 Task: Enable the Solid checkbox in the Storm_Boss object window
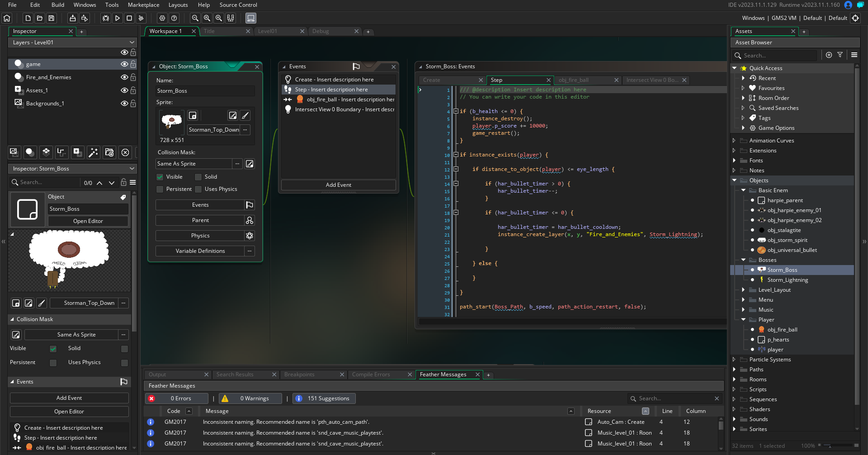[x=198, y=177]
